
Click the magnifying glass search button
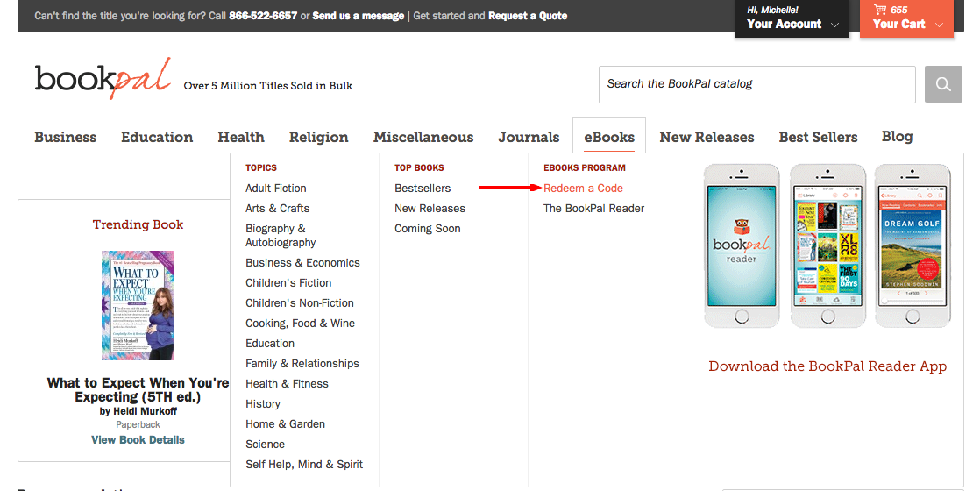point(943,84)
